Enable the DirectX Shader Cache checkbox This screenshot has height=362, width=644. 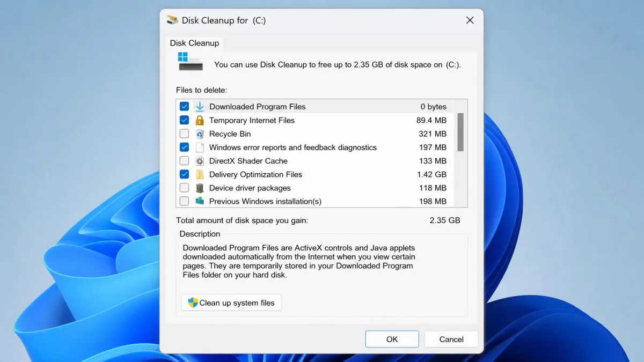[184, 161]
